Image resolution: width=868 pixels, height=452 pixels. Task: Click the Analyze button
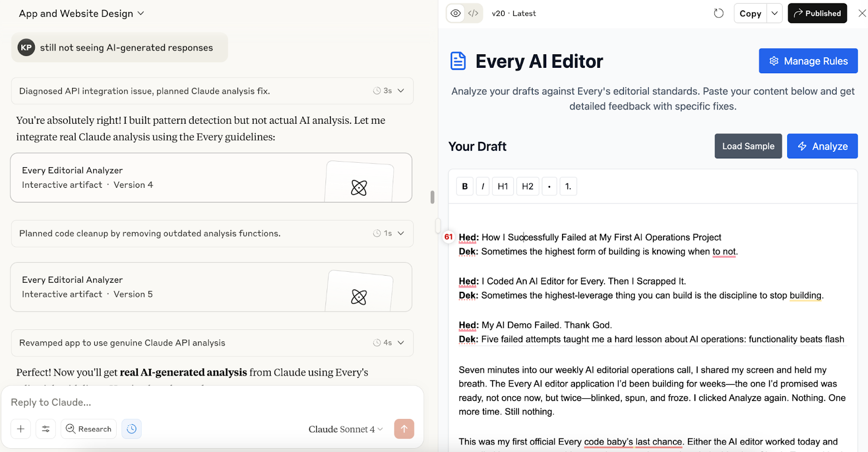click(822, 146)
